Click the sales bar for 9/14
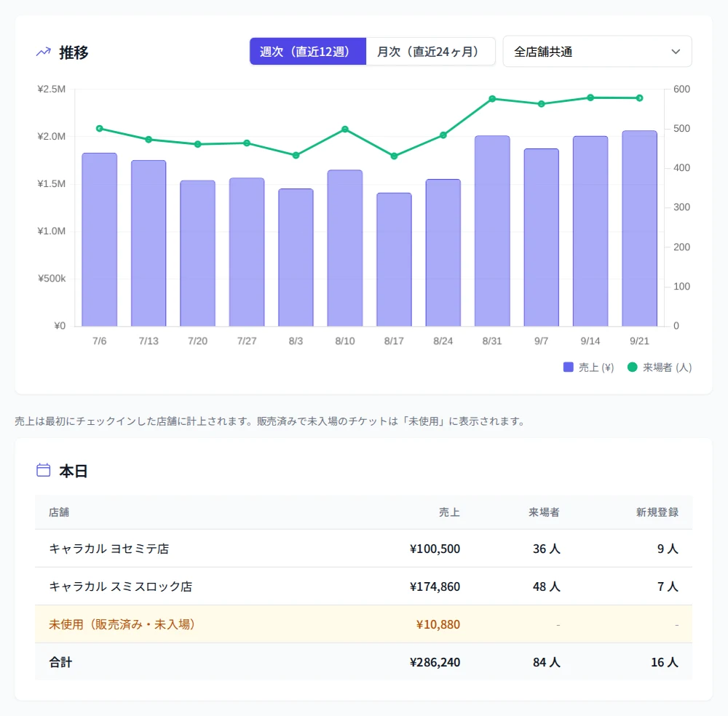Image resolution: width=728 pixels, height=716 pixels. coord(590,231)
